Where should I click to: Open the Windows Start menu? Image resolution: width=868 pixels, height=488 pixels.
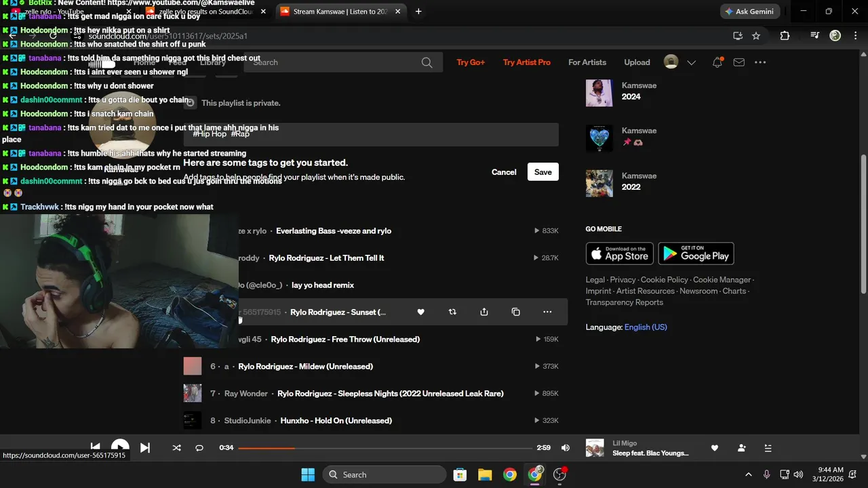(307, 474)
